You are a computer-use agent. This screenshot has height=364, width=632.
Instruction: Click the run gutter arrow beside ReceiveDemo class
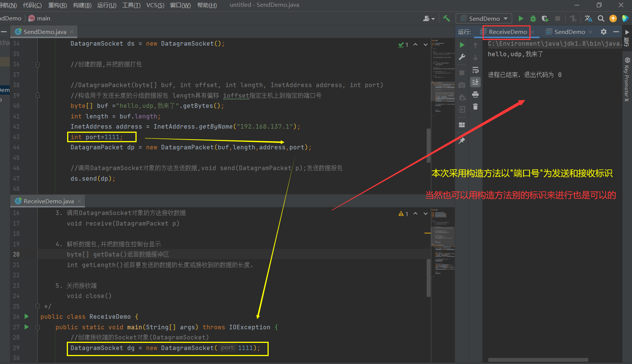click(x=26, y=316)
